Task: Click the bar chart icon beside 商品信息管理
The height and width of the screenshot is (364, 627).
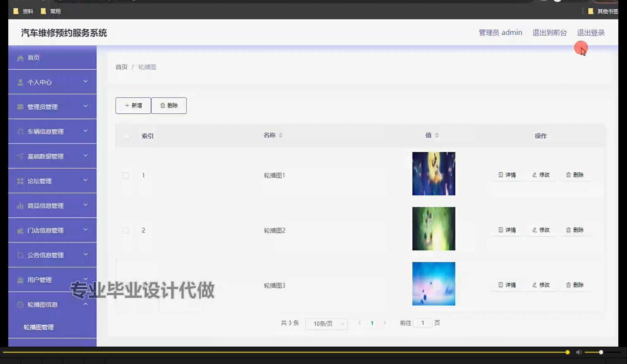Action: tap(20, 206)
